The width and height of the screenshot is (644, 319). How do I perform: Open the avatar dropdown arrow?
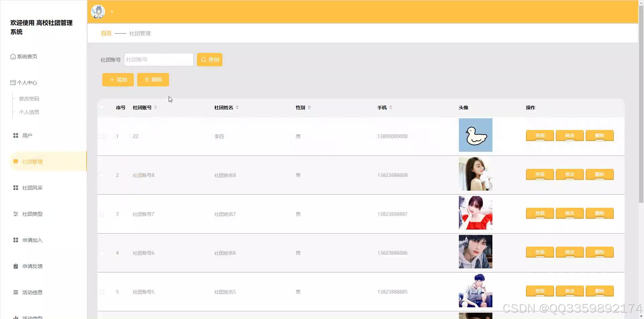(x=112, y=12)
